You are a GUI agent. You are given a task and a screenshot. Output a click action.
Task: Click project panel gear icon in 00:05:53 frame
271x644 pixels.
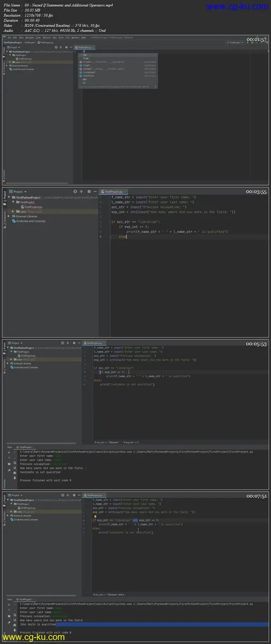[x=75, y=343]
